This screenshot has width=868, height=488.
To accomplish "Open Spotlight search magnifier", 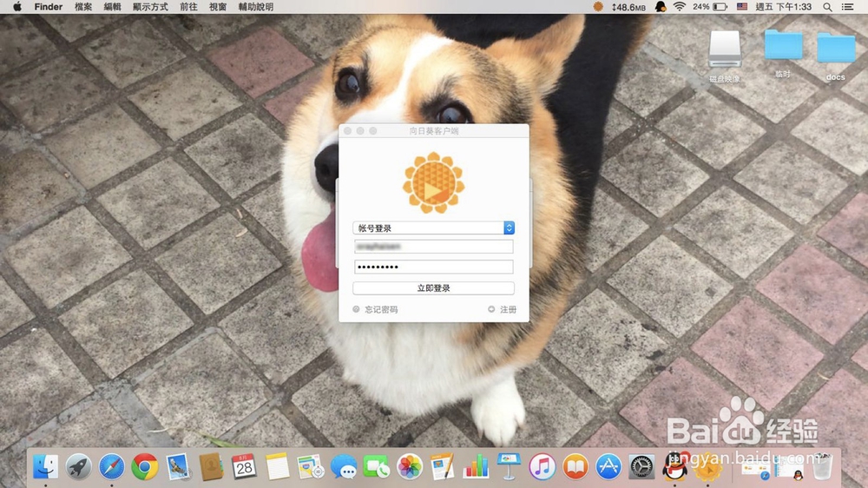I will (x=827, y=7).
